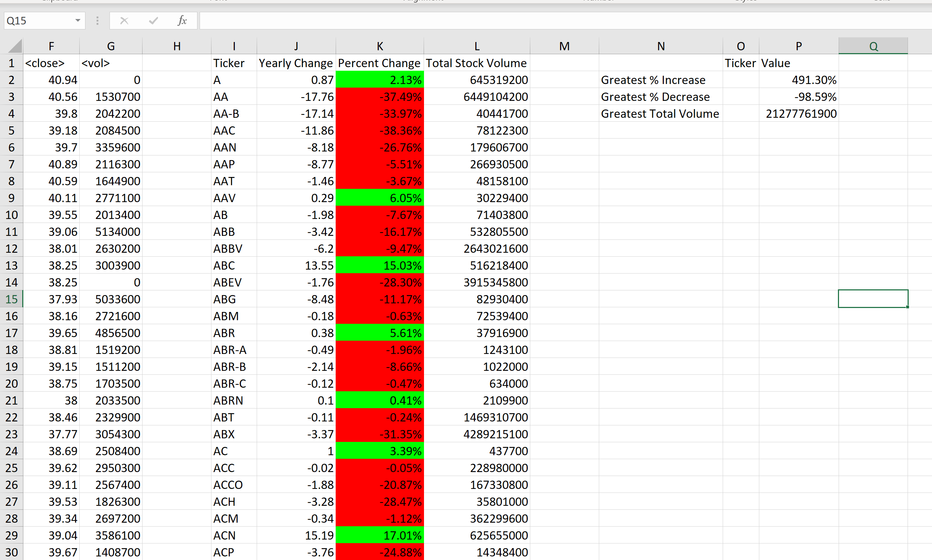Click the Name Box showing Q15

[x=38, y=20]
